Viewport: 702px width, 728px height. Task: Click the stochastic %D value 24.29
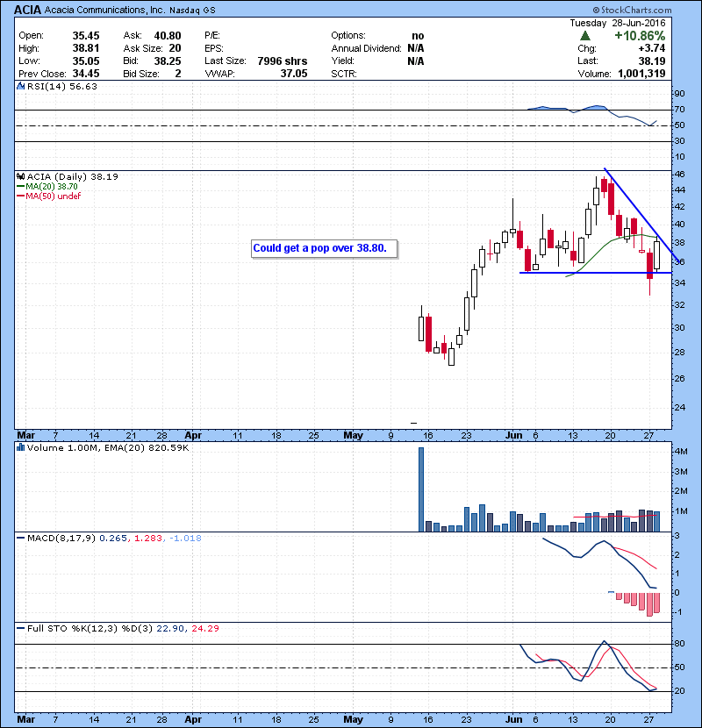(x=204, y=628)
